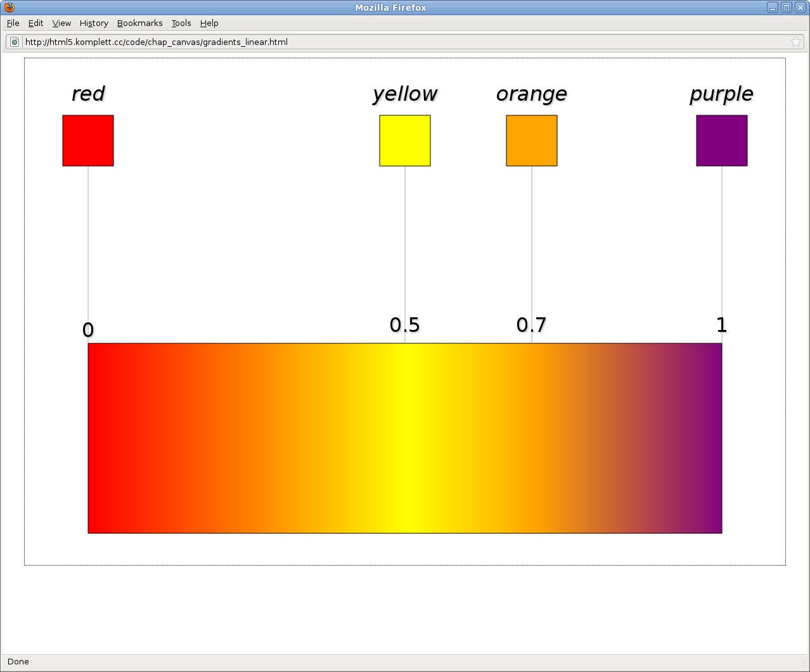Expand the Bookmarks menu
This screenshot has height=672, width=810.
[139, 23]
